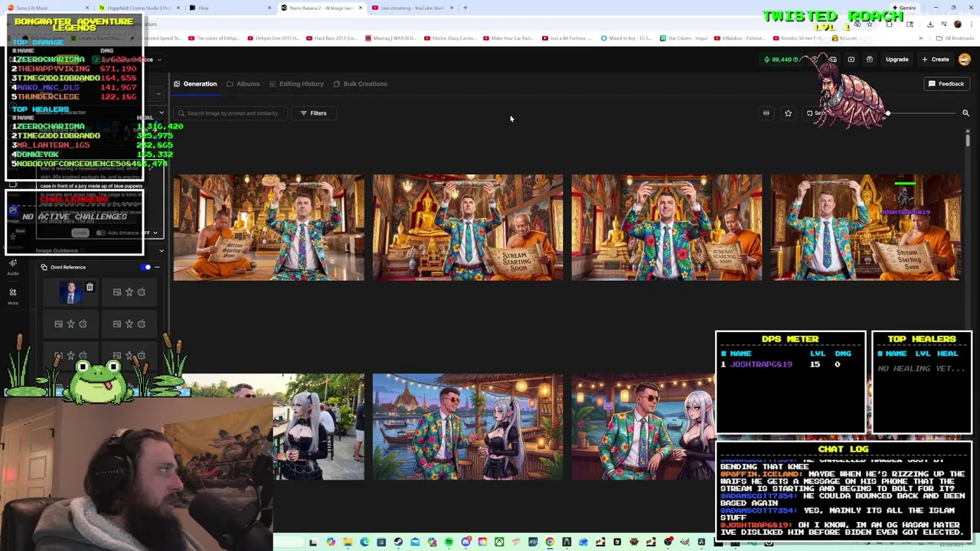Screen dimensions: 980x551
Task: Click the Omni Reference layers icon
Action: coord(44,267)
